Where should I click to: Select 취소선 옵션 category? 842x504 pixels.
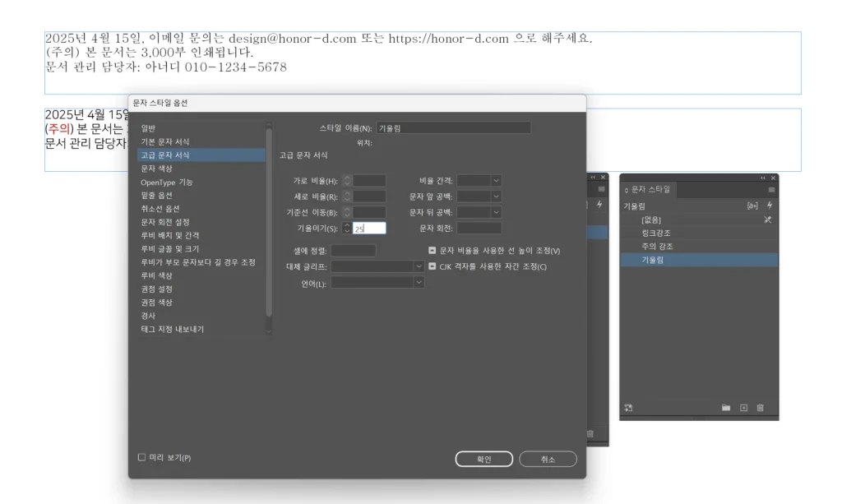pos(201,209)
